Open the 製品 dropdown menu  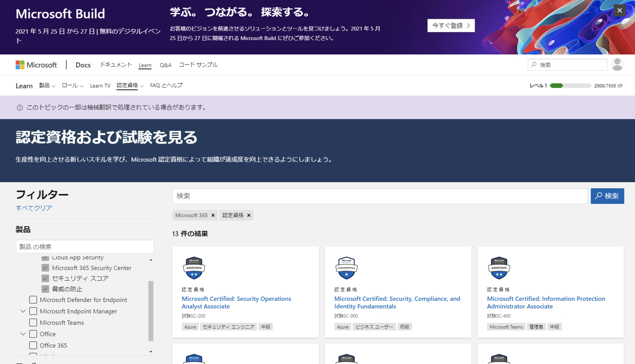47,86
